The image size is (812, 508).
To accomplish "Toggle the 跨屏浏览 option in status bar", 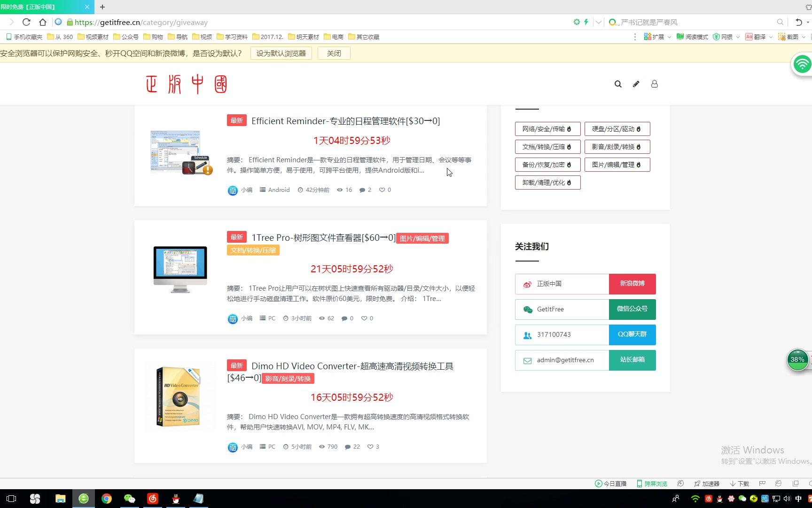I will (652, 483).
